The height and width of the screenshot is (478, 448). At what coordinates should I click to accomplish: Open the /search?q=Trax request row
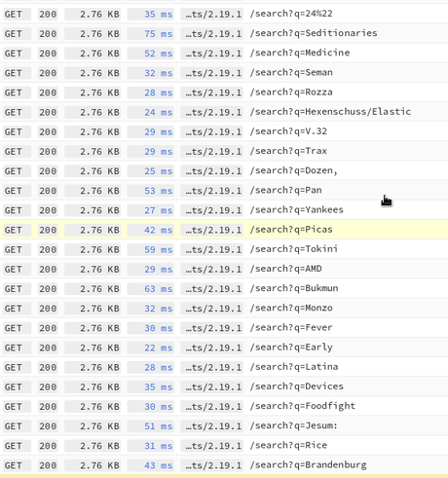click(224, 151)
